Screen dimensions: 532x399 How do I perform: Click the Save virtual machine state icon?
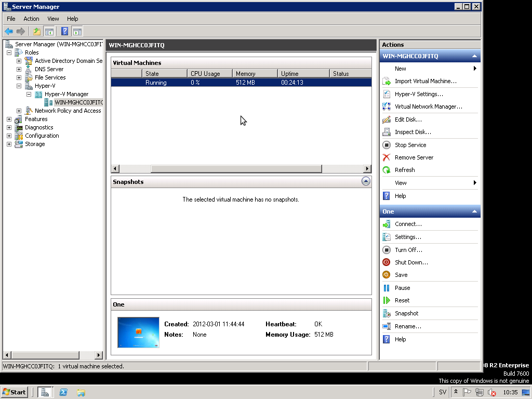pos(386,275)
